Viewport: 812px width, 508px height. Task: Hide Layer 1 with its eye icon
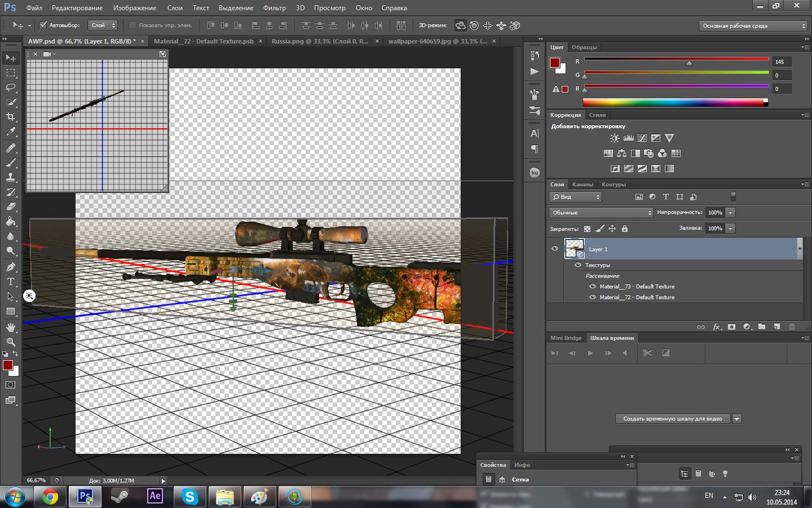click(555, 248)
